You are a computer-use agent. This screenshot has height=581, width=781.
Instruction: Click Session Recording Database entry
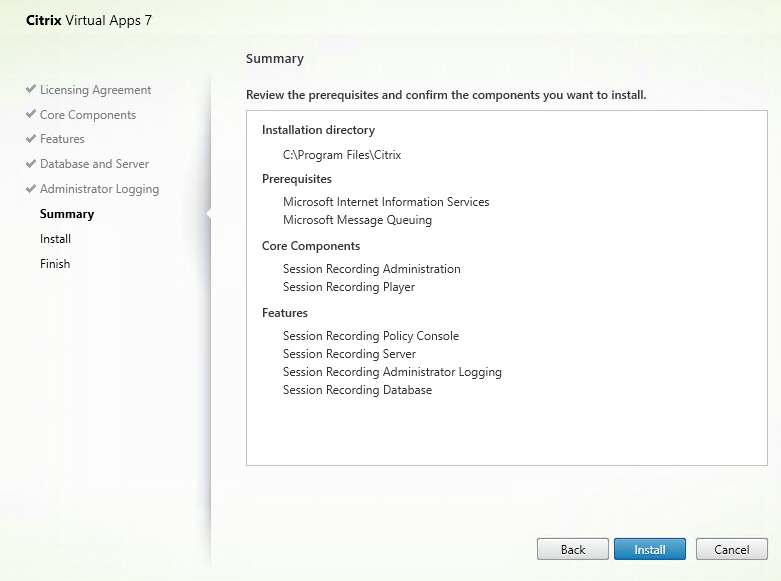pyautogui.click(x=357, y=390)
